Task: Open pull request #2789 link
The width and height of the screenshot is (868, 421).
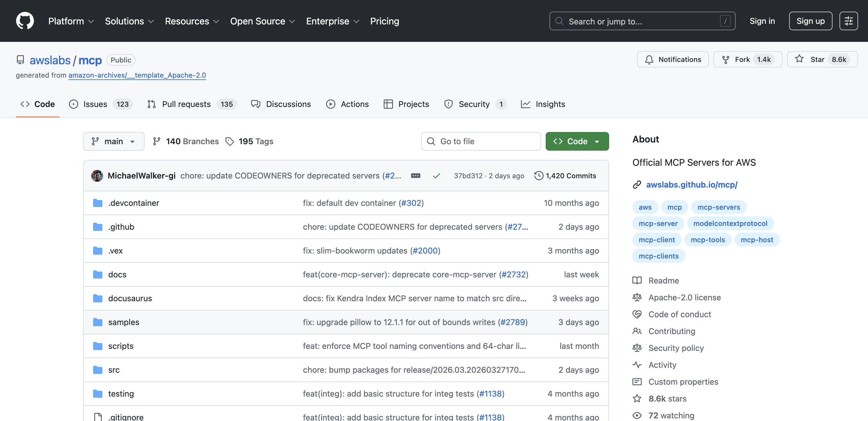Action: (513, 322)
